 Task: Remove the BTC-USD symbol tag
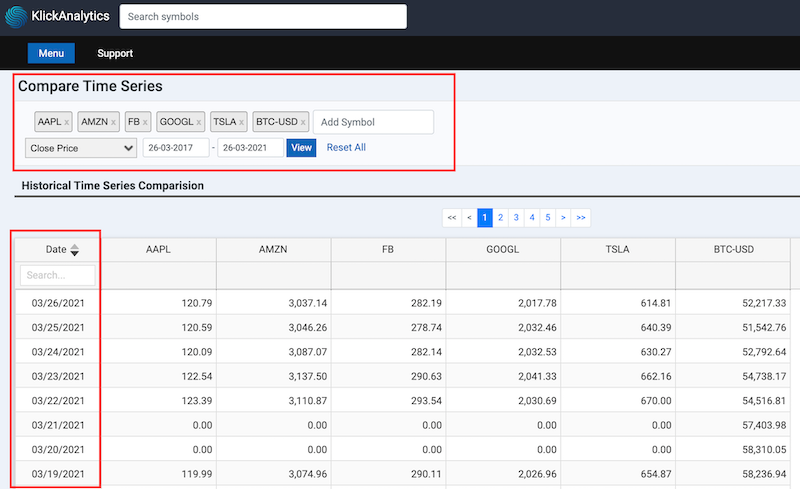coord(303,123)
